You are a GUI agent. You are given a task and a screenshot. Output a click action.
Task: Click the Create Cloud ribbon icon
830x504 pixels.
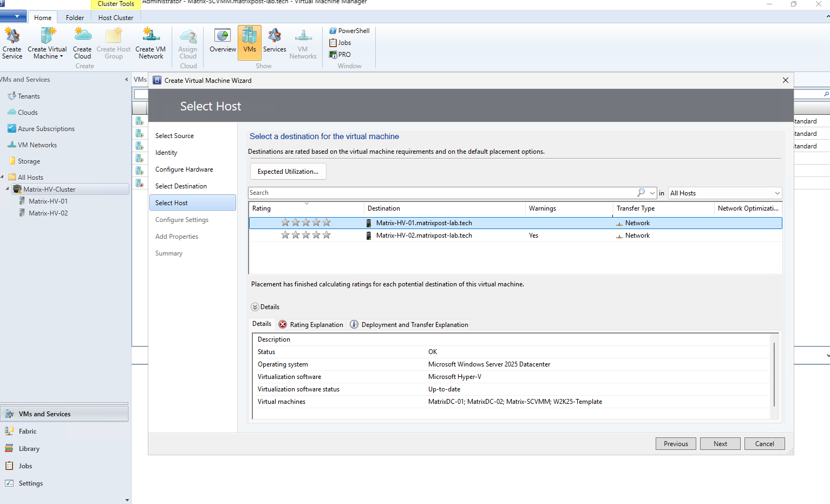coord(82,36)
